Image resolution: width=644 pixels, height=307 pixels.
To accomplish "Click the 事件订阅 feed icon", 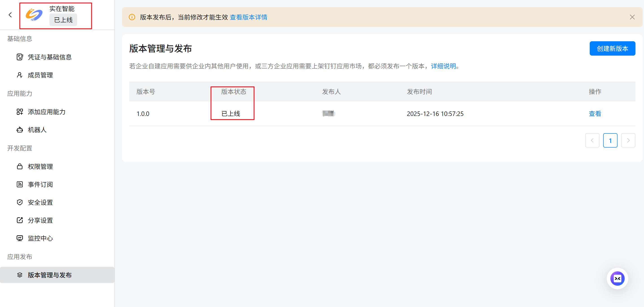I will coord(20,184).
